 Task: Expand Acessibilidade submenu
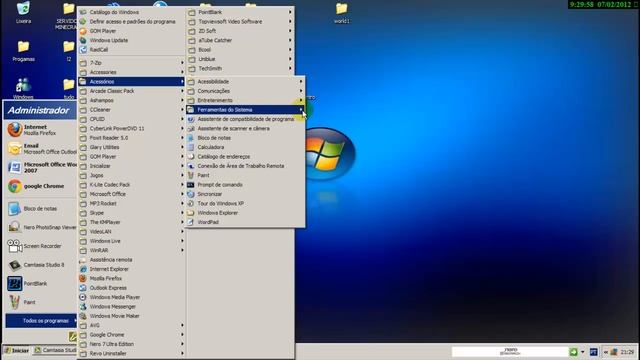pyautogui.click(x=245, y=82)
